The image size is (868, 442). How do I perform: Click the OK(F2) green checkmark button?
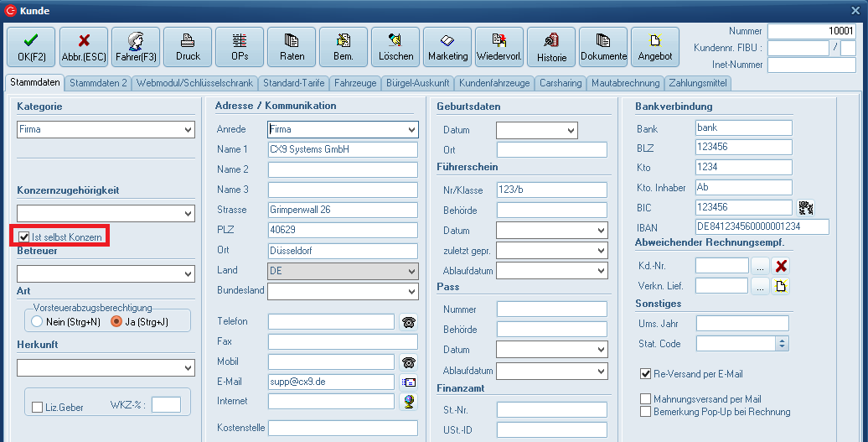coord(31,47)
